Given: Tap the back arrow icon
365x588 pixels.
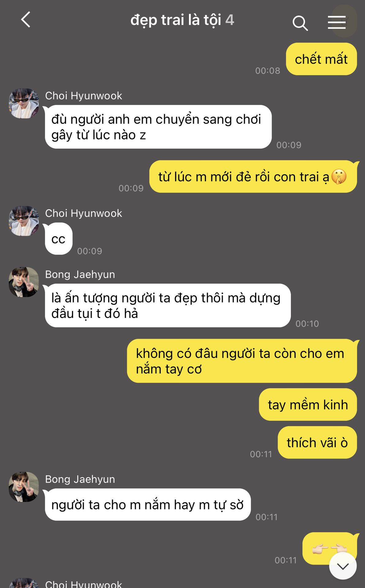Looking at the screenshot, I should pos(26,20).
